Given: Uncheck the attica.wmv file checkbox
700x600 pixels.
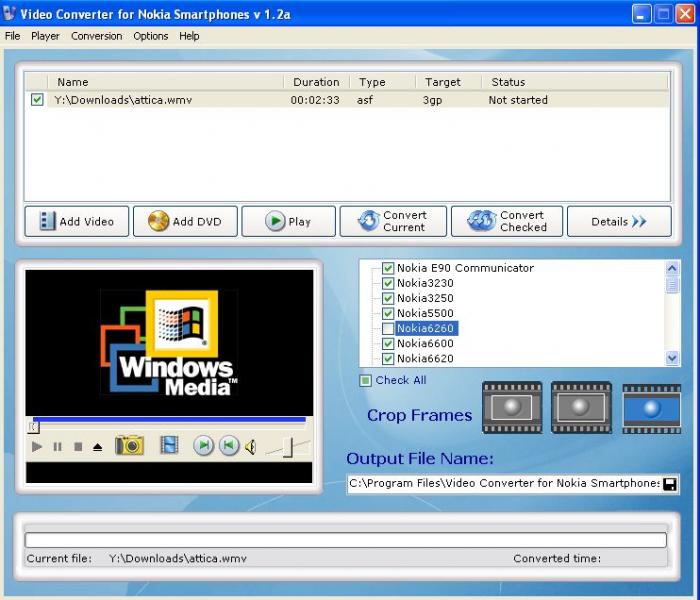Looking at the screenshot, I should (x=37, y=100).
